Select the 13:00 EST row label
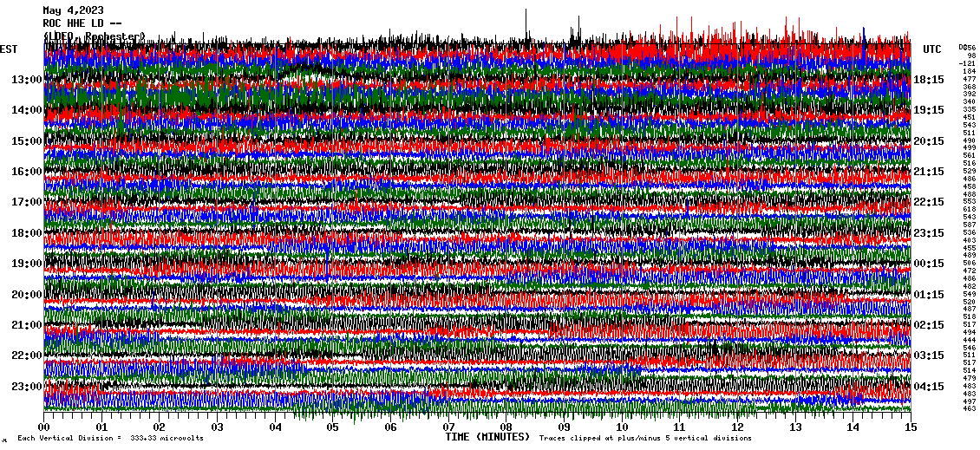The image size is (980, 450). [26, 80]
